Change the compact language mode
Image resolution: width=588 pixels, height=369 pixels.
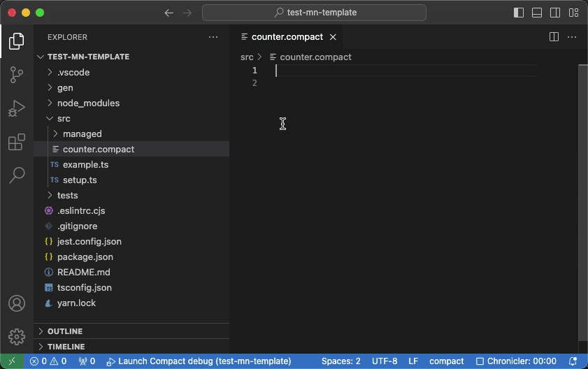pyautogui.click(x=446, y=361)
